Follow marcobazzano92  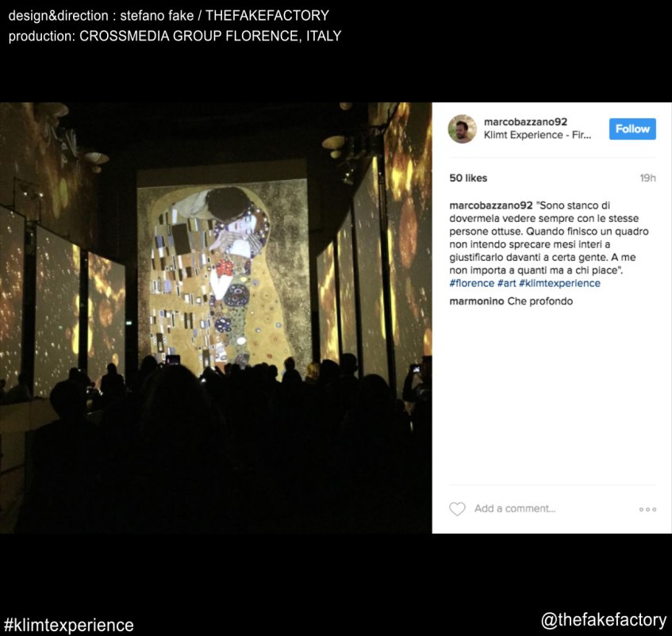point(632,129)
